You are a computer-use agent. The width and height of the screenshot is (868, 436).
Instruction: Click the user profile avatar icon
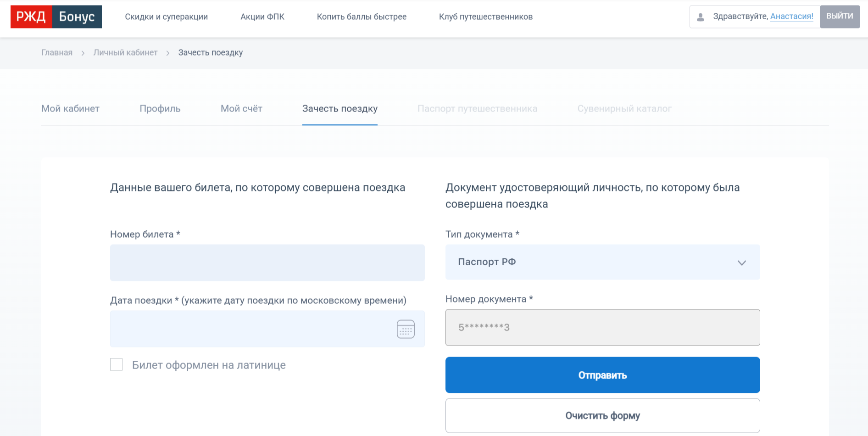700,17
